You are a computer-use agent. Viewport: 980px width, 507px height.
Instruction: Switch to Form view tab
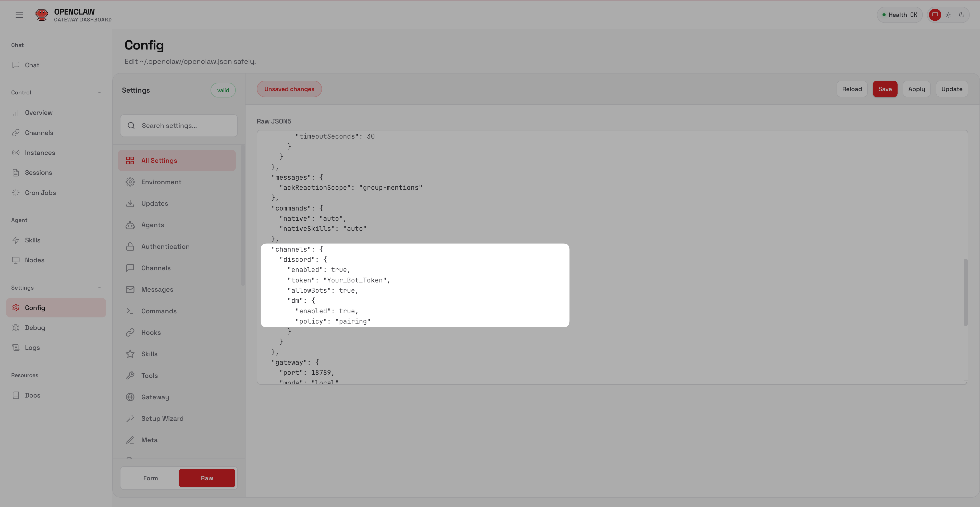[x=150, y=478]
